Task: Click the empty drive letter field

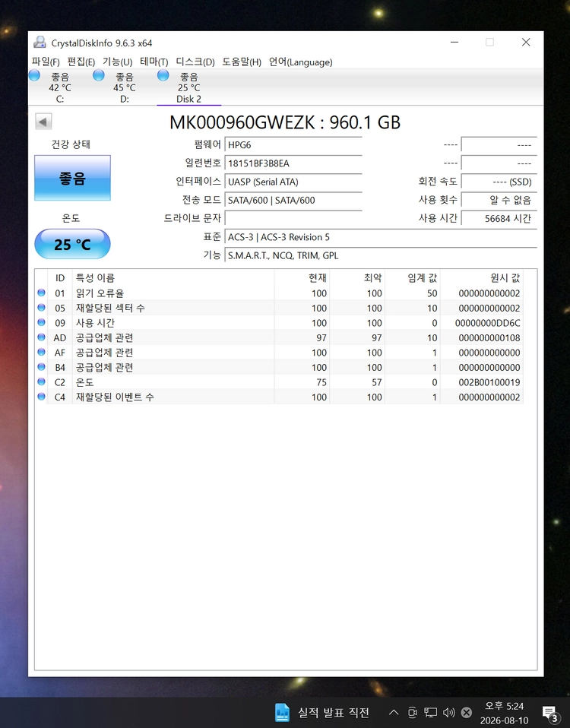Action: point(293,218)
